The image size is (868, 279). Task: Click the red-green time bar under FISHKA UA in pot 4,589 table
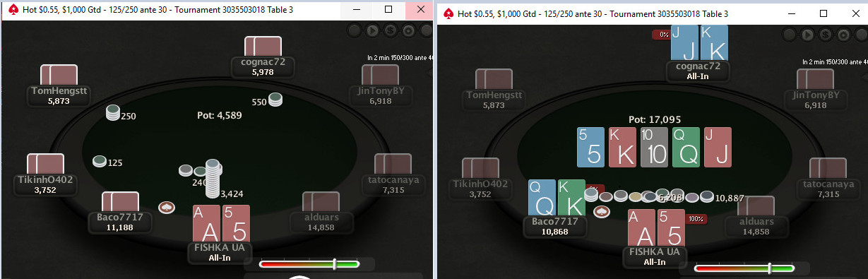click(x=309, y=264)
